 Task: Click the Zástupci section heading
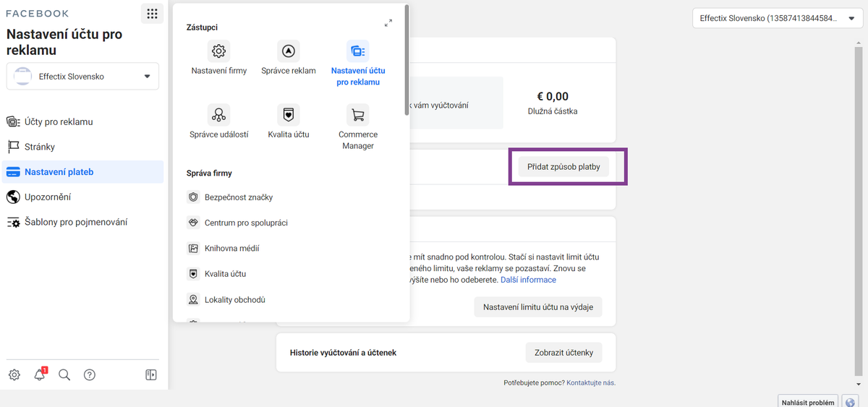pyautogui.click(x=202, y=27)
